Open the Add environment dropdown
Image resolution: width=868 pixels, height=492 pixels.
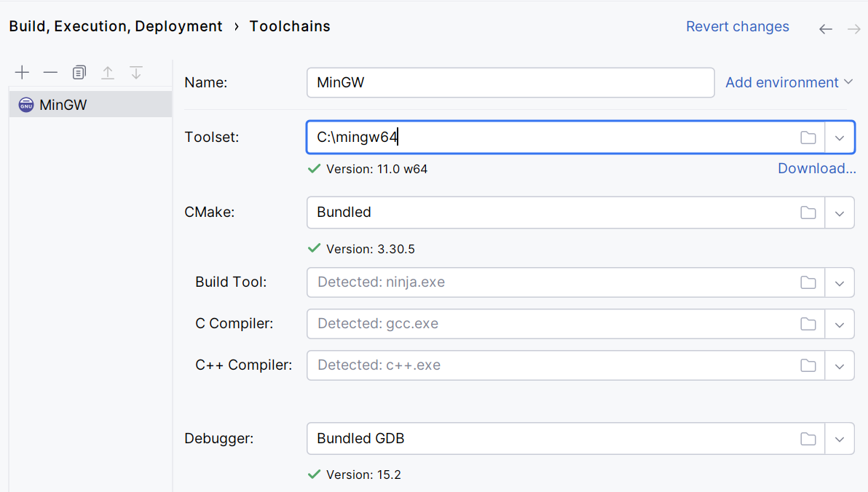[x=789, y=82]
